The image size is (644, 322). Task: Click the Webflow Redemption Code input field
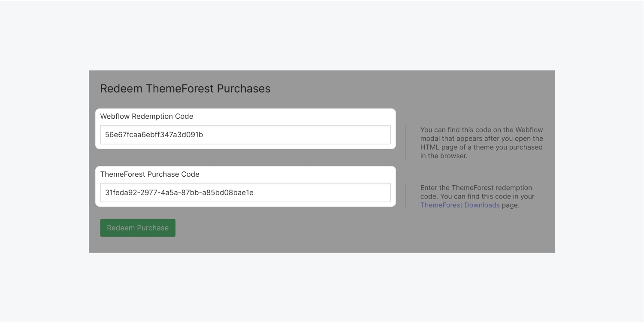click(x=245, y=135)
